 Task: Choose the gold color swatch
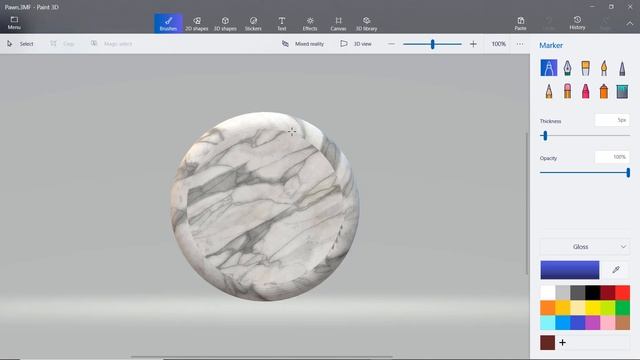point(562,308)
